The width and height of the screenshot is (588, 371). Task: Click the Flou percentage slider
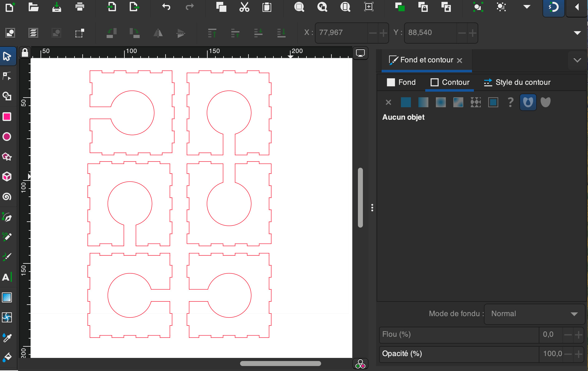coord(459,335)
